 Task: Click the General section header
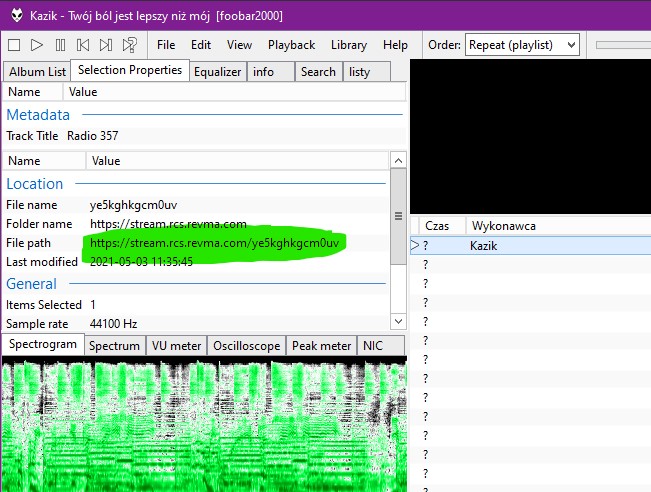(32, 284)
